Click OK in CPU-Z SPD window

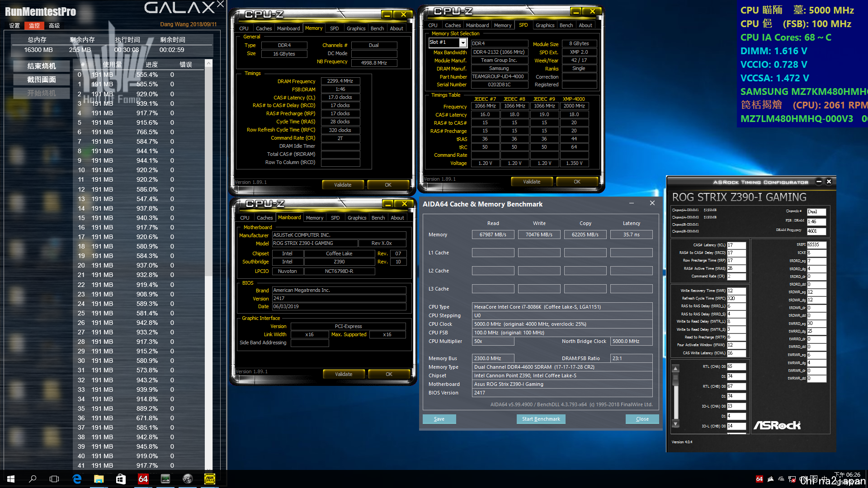(577, 182)
